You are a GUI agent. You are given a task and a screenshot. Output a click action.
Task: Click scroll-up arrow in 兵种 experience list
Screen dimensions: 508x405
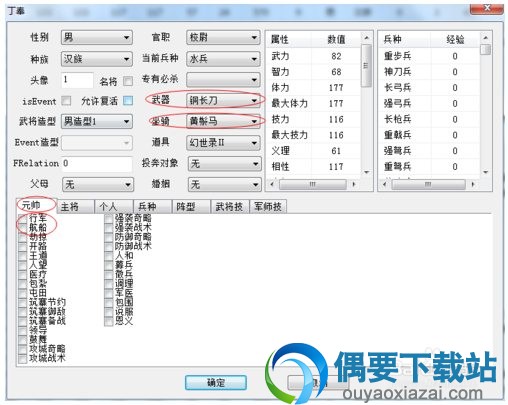pyautogui.click(x=485, y=38)
